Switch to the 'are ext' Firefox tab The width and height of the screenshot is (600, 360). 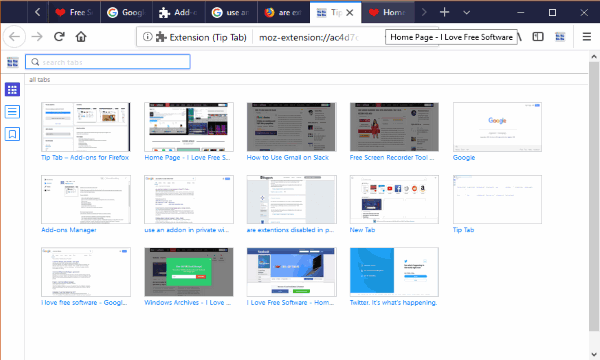click(283, 12)
